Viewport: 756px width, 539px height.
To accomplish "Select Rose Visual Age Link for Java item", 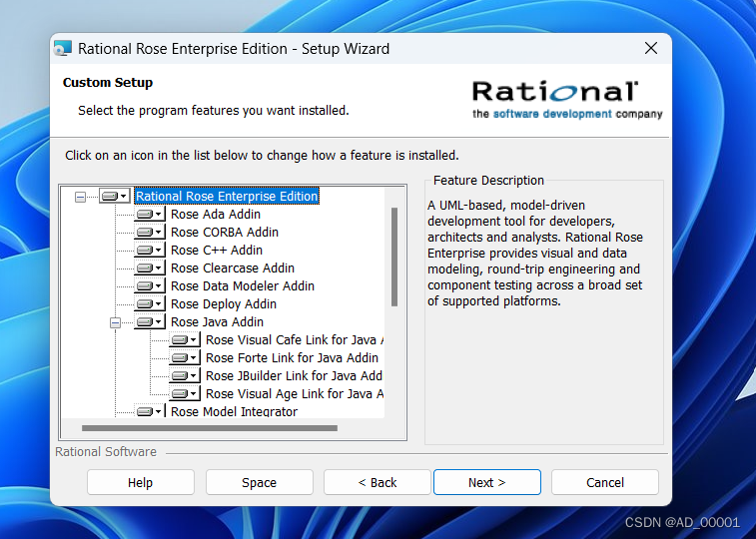I will [295, 394].
